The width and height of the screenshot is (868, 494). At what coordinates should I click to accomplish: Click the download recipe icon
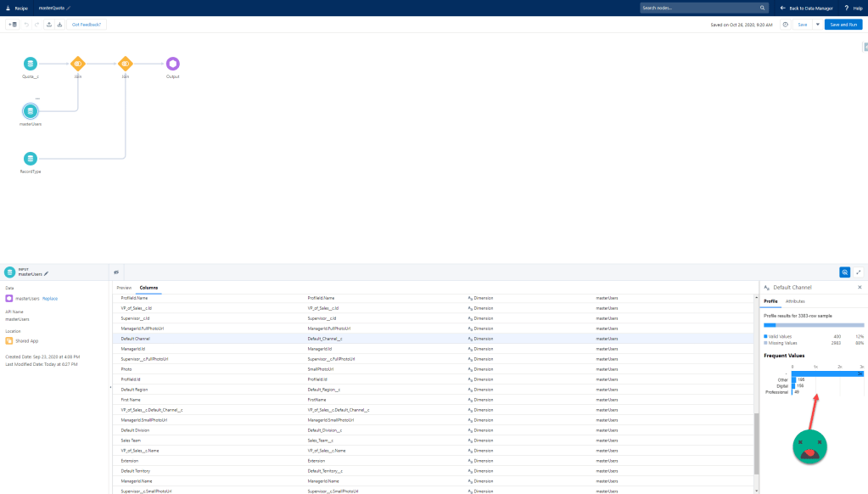(x=59, y=25)
